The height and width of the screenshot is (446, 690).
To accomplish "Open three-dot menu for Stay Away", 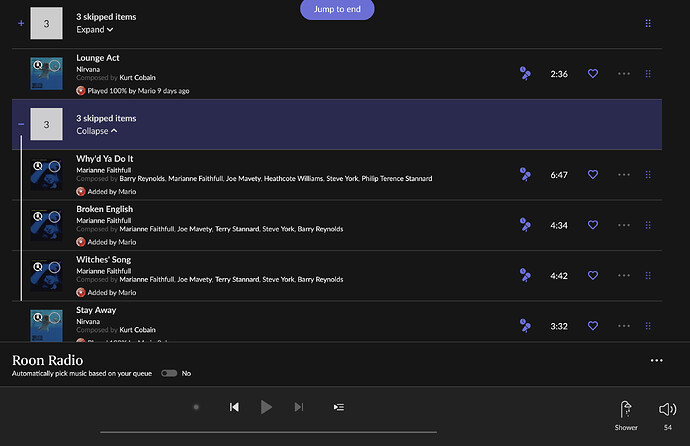I will point(624,326).
